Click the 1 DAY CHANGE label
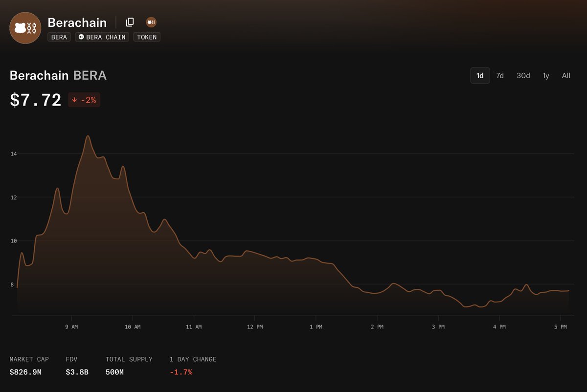 193,359
